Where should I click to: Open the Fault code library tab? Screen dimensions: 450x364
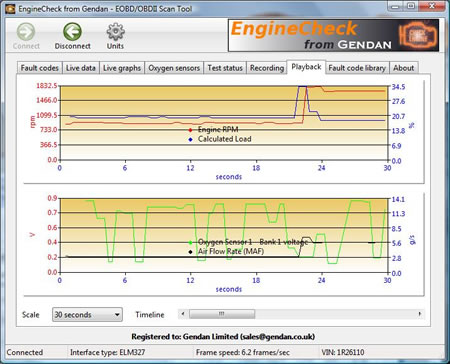point(357,68)
